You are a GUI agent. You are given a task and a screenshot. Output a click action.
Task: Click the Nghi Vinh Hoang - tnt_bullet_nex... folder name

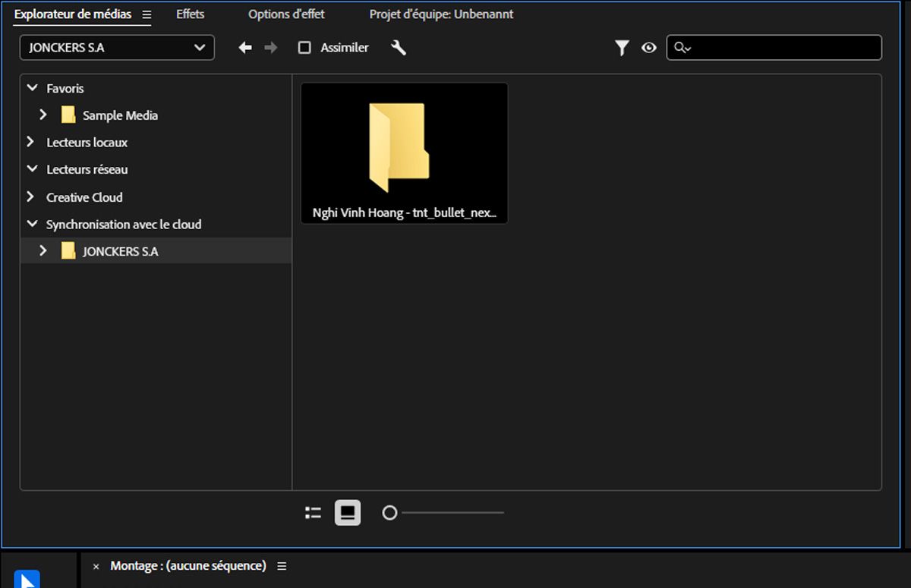[405, 213]
